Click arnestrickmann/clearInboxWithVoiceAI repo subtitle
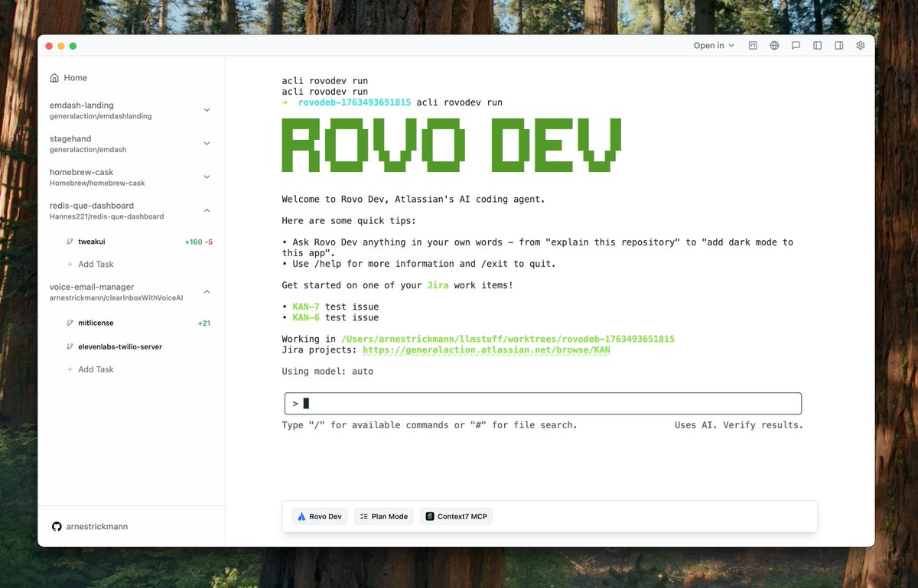The width and height of the screenshot is (918, 588). click(x=116, y=298)
